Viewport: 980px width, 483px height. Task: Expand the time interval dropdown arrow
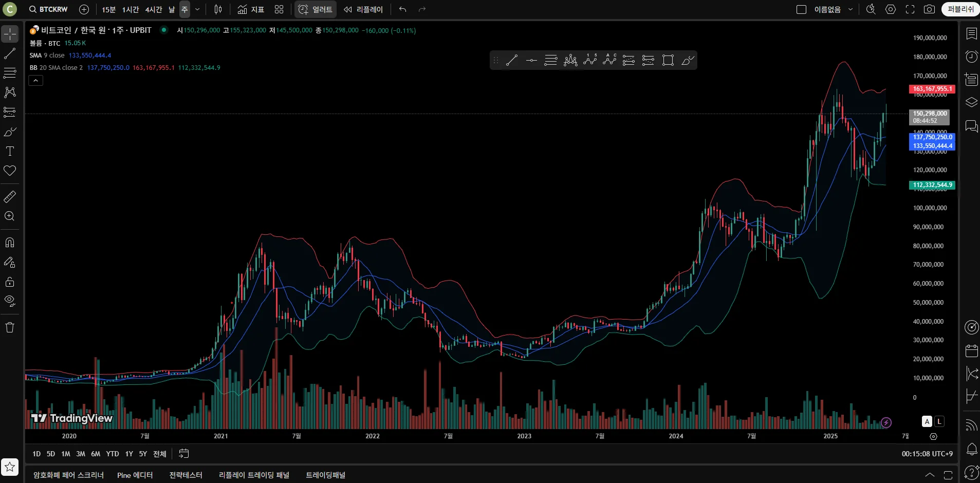point(197,9)
